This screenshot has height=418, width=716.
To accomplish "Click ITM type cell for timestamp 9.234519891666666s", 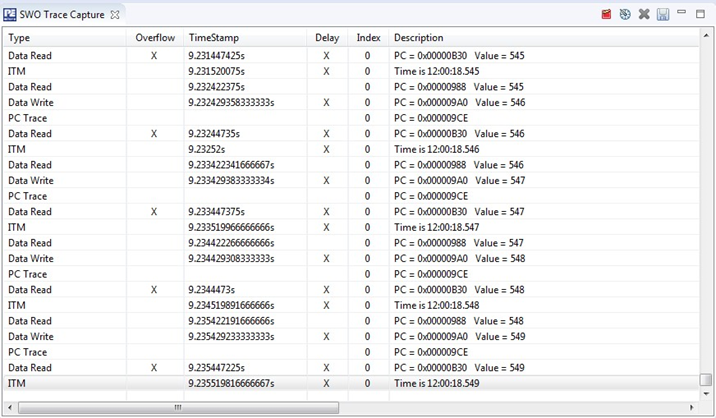I will (16, 305).
